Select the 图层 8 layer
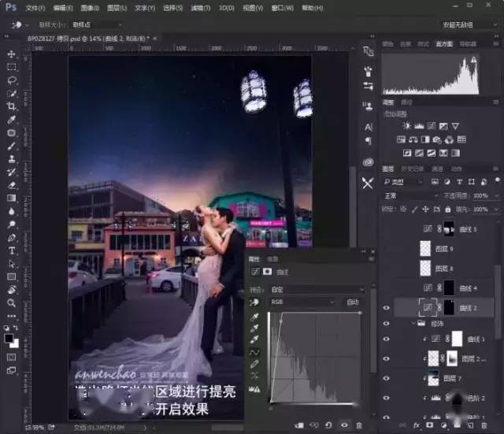504x434 pixels. (x=444, y=268)
